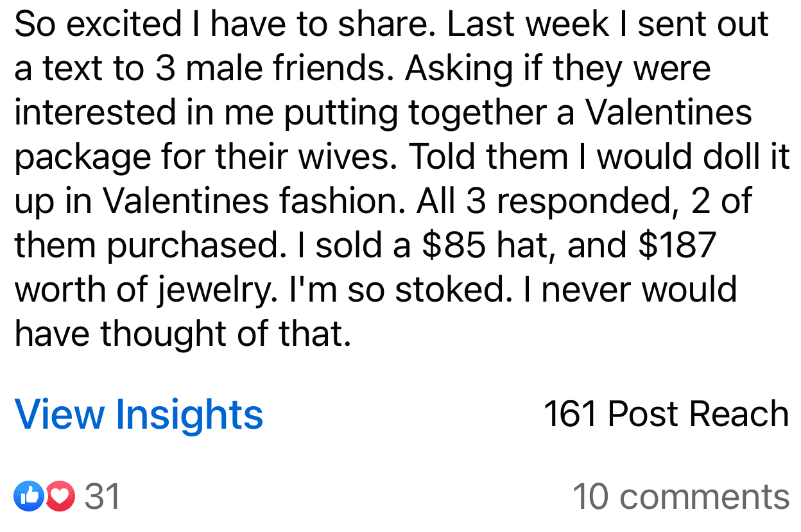Tap the words 'them purchased'

[x=146, y=246]
